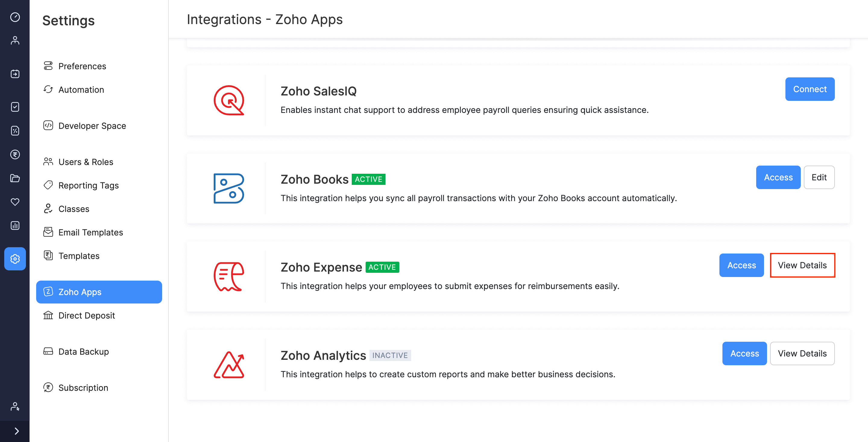Click the employees person icon in left rail
The height and width of the screenshot is (442, 868).
click(x=15, y=40)
